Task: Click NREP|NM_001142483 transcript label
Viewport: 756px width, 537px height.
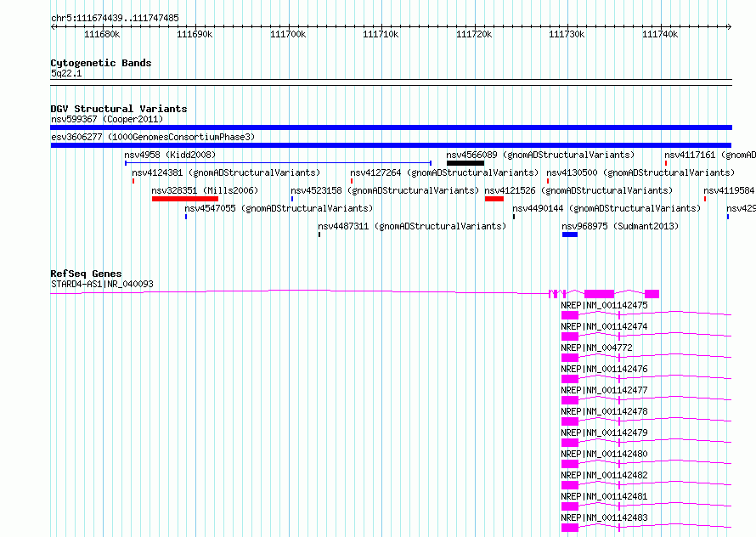Action: click(x=604, y=517)
